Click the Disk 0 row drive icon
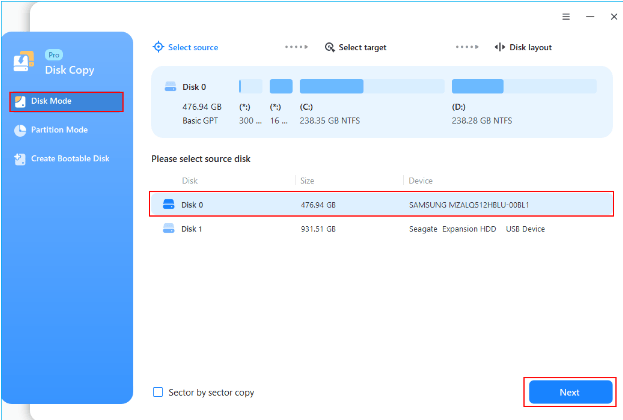 (x=169, y=204)
